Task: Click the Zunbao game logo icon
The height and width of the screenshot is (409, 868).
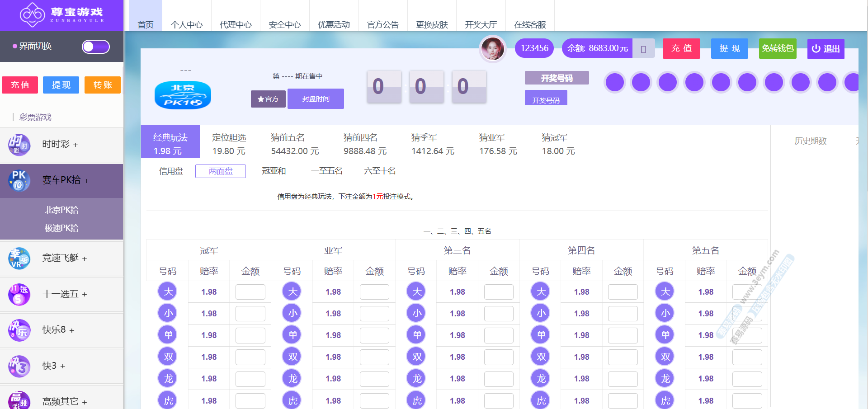Action: click(x=32, y=14)
